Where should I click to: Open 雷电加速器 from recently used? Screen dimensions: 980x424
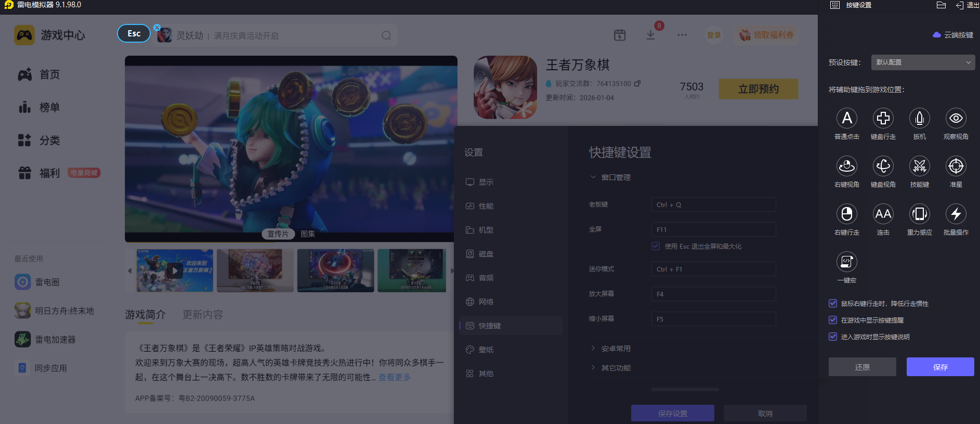[45, 339]
